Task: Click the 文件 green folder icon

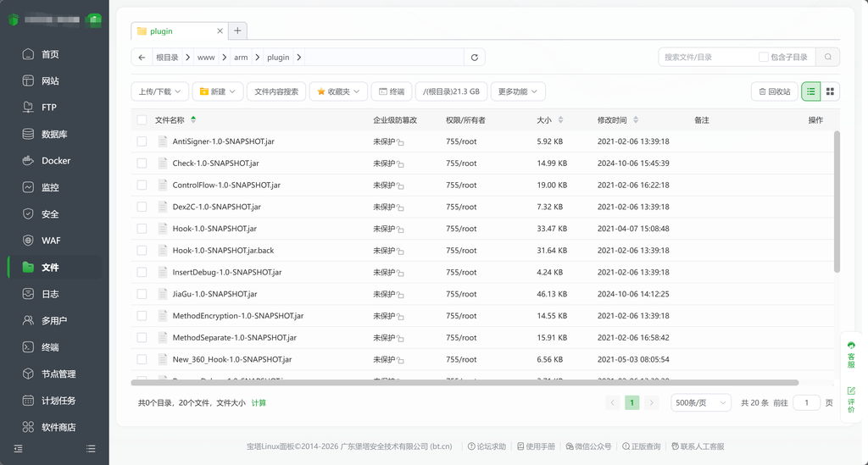Action: pos(28,267)
